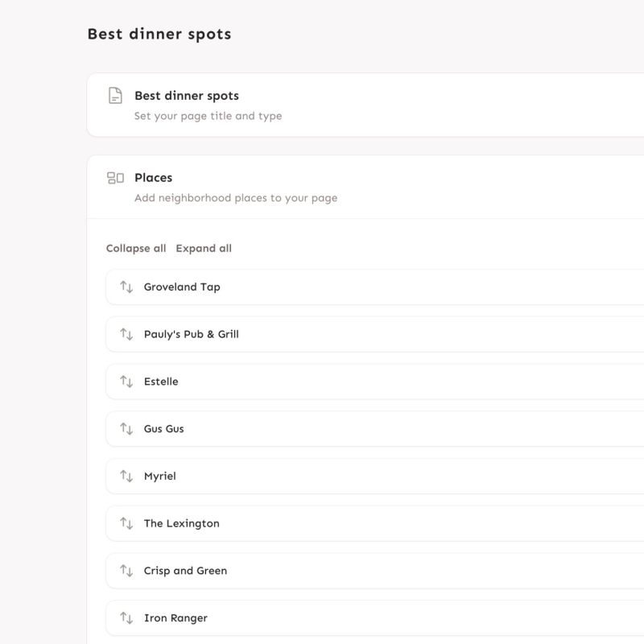Click the sort arrows next to Crisp and Green
This screenshot has width=644, height=644.
point(126,570)
